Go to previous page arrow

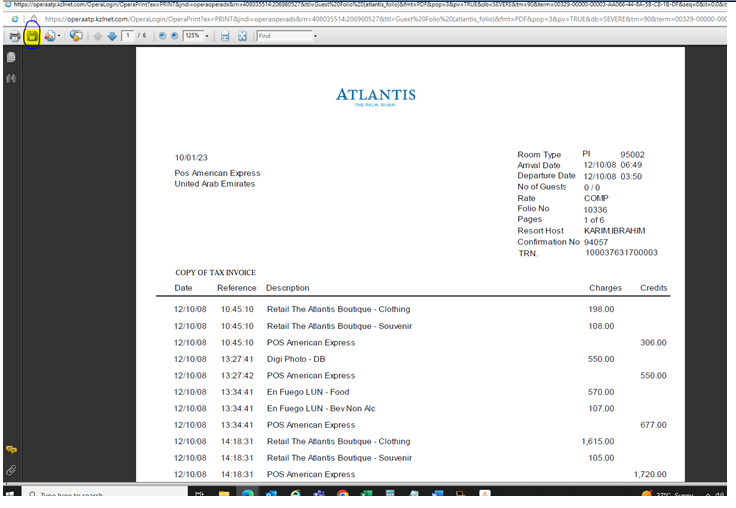[97, 36]
